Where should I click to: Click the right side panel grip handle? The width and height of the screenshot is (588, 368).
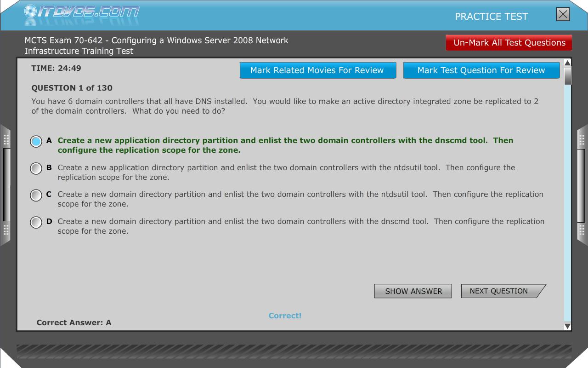coord(582,184)
